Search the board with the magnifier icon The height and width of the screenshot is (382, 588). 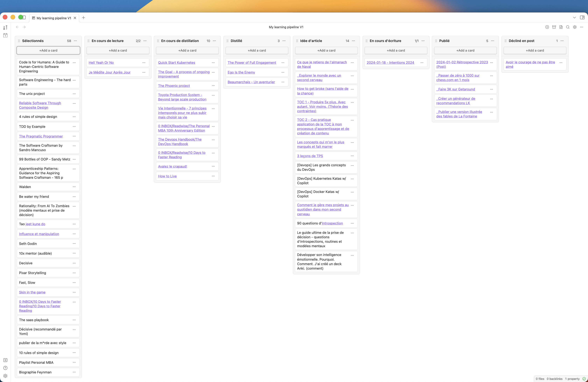[x=568, y=27]
